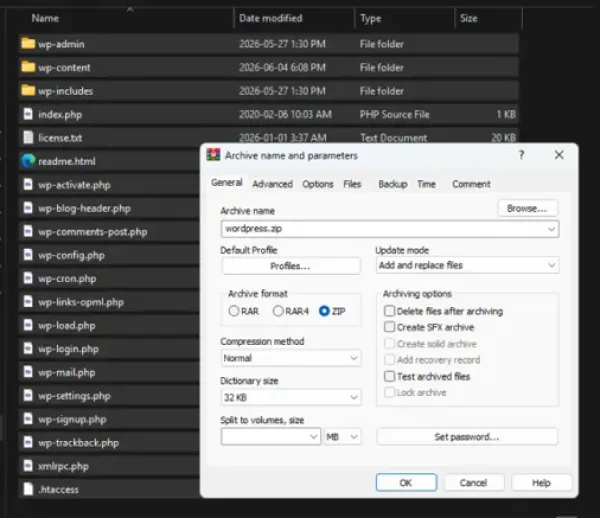Toggle the Add recovery record checkbox
The width and height of the screenshot is (600, 518).
(390, 360)
